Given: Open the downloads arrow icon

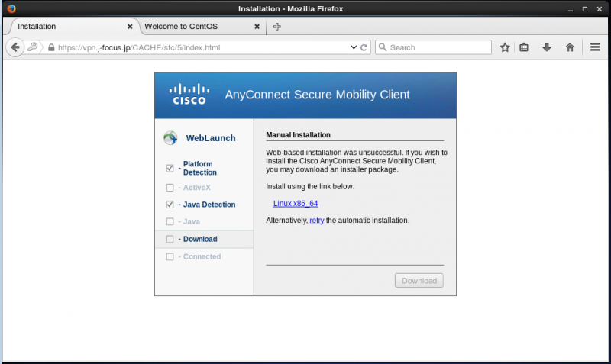Looking at the screenshot, I should pyautogui.click(x=547, y=47).
